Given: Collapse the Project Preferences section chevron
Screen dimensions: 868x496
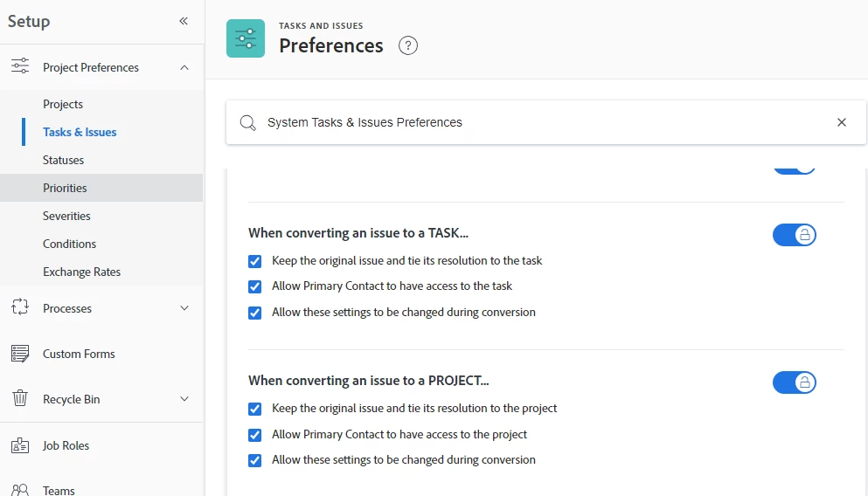Looking at the screenshot, I should point(184,67).
